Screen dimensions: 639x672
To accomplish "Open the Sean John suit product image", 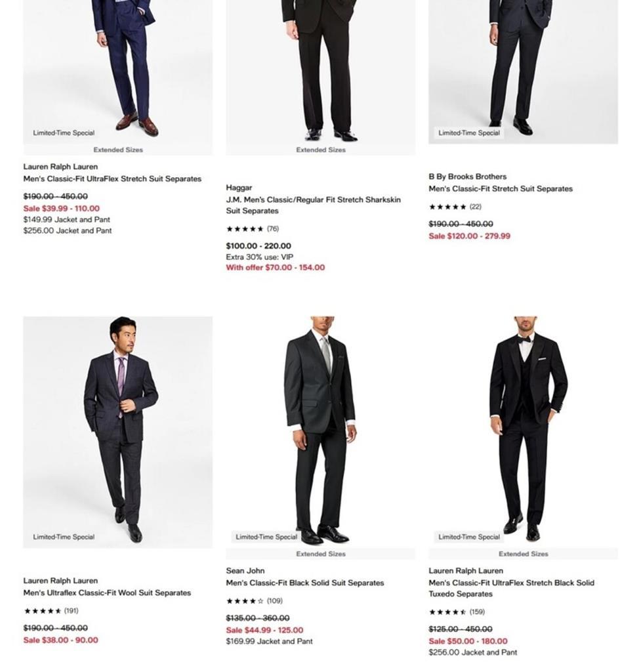I will coord(320,432).
